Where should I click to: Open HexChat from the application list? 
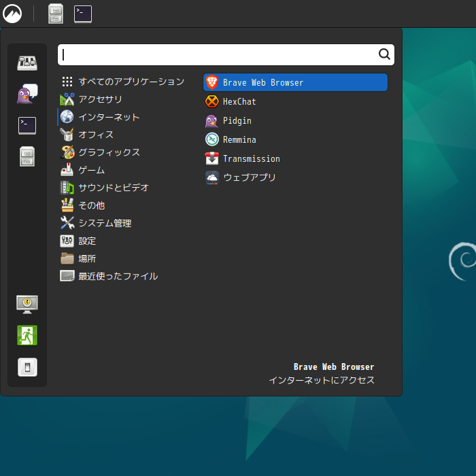pos(239,101)
